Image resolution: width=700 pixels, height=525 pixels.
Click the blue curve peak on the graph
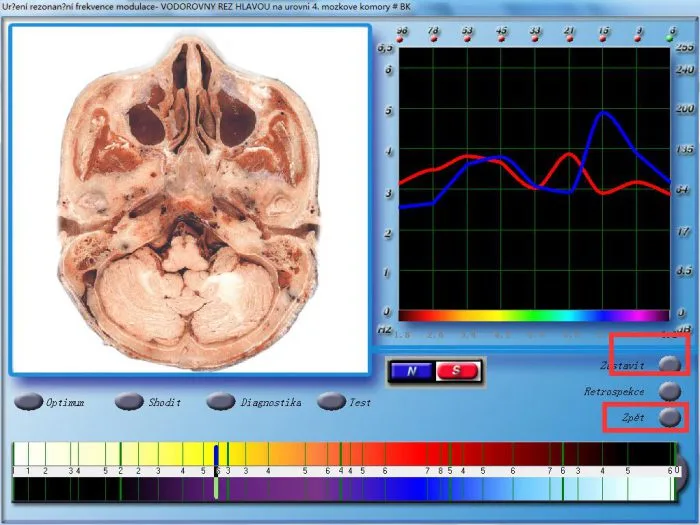click(603, 113)
